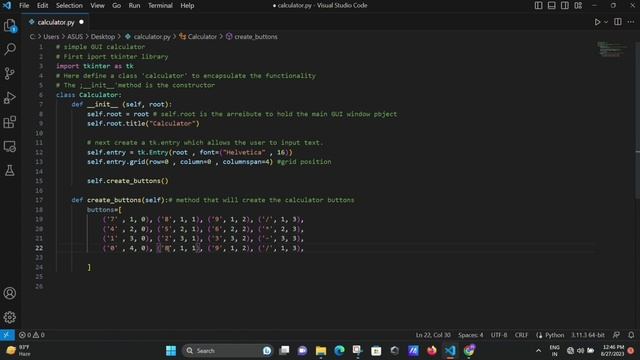The width and height of the screenshot is (640, 360).
Task: Select the calculator.py editor tab
Action: [x=56, y=22]
